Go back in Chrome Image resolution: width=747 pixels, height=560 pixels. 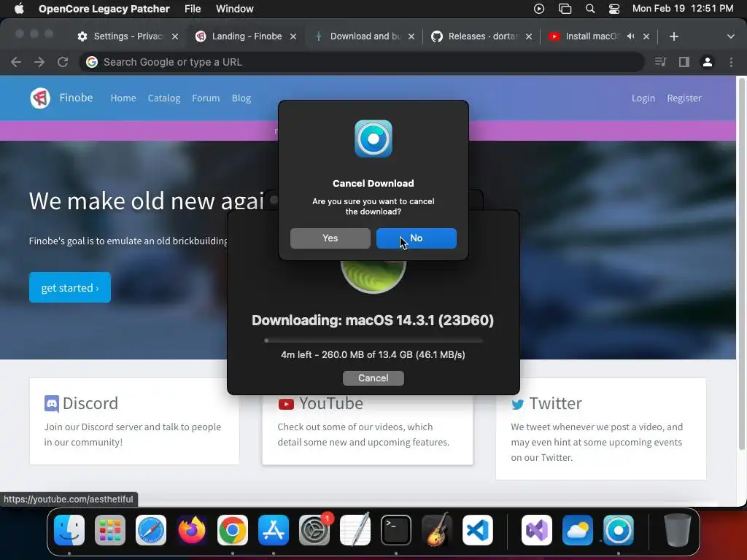[16, 62]
